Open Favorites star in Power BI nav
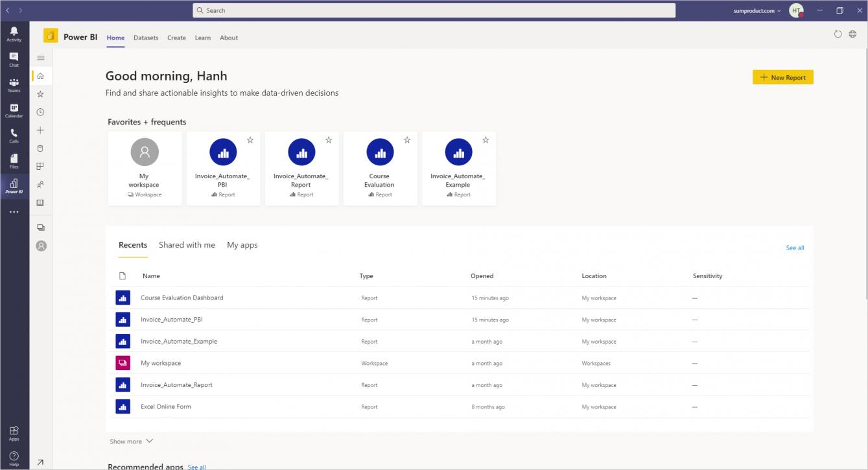 41,94
